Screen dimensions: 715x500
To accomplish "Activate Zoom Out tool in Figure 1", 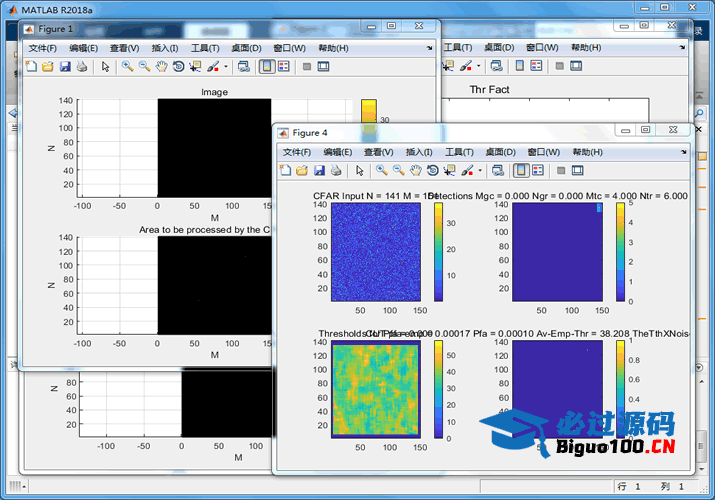I will tap(145, 67).
